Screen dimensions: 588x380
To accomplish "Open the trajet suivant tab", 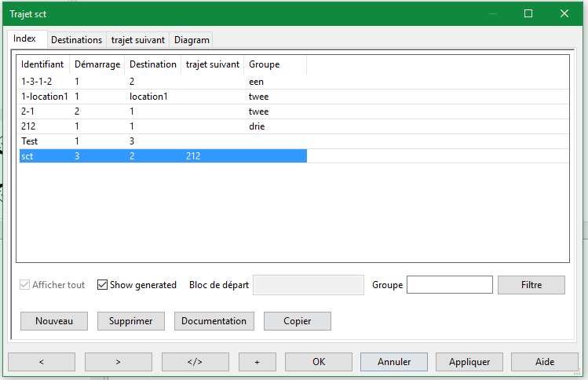I will tap(137, 39).
